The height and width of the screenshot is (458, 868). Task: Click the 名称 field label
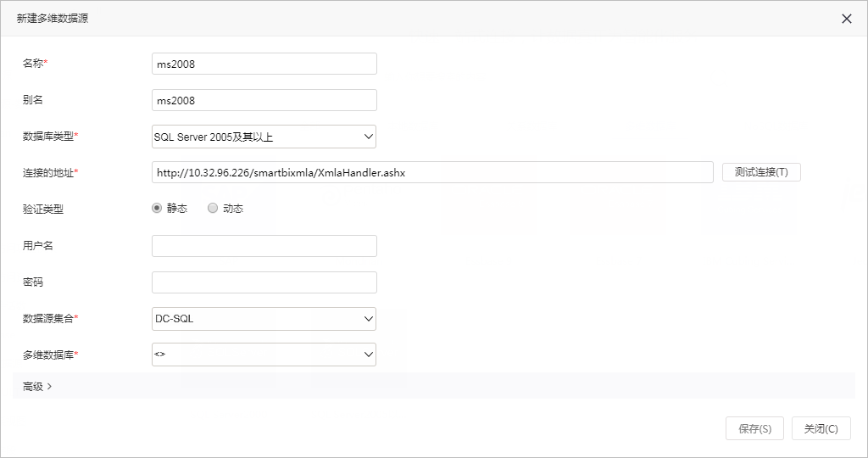coord(35,63)
